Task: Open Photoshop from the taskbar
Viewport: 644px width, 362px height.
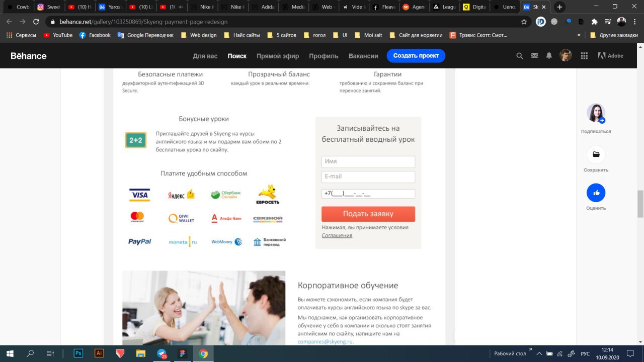Action: [x=78, y=353]
